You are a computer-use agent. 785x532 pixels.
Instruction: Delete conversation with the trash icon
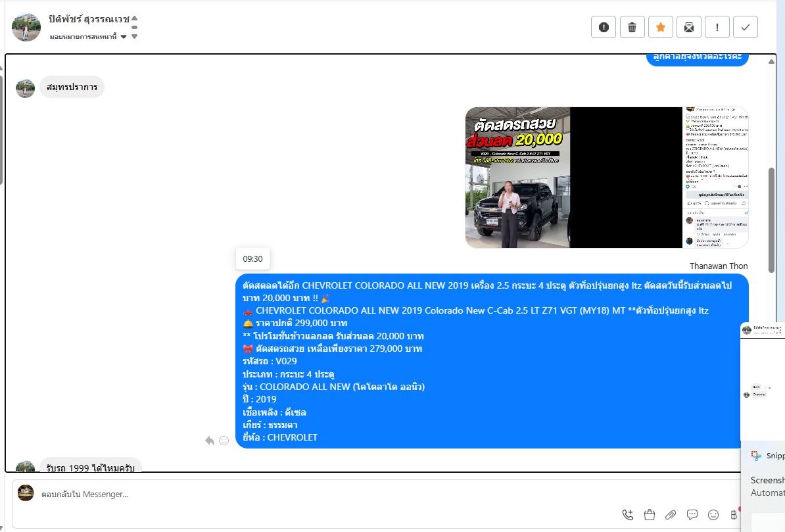coord(632,27)
